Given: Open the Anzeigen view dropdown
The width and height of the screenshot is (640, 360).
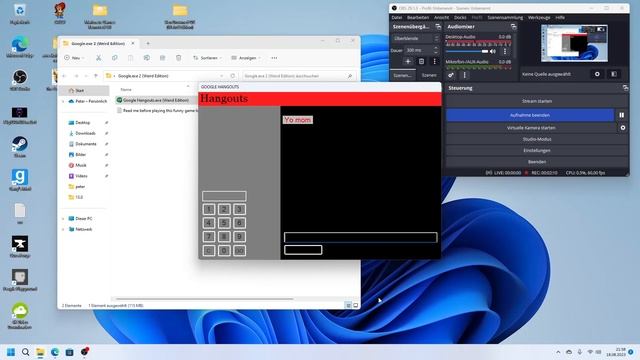Looking at the screenshot, I should pos(246,58).
